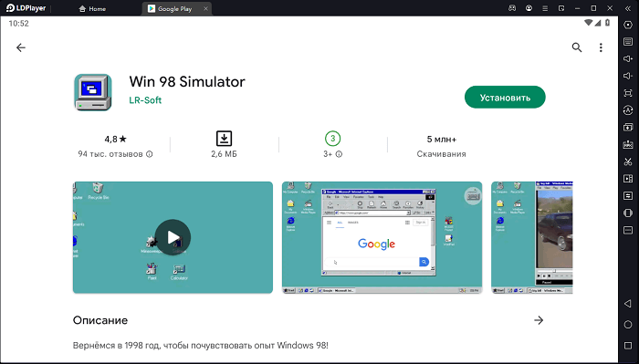Play the app preview video
The width and height of the screenshot is (639, 364).
pyautogui.click(x=173, y=237)
